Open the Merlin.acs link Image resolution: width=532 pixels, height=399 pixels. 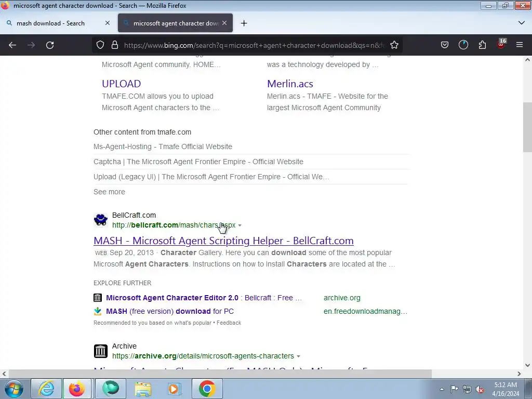[290, 84]
